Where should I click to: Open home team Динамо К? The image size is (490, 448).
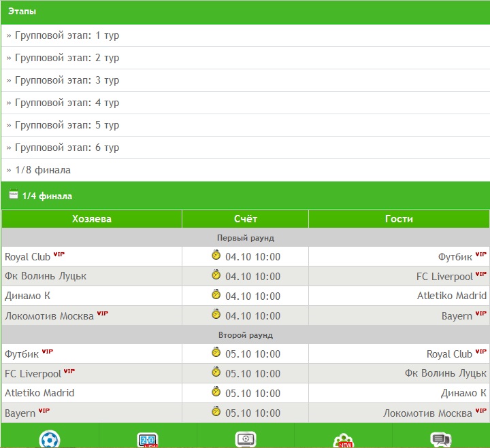pos(27,296)
